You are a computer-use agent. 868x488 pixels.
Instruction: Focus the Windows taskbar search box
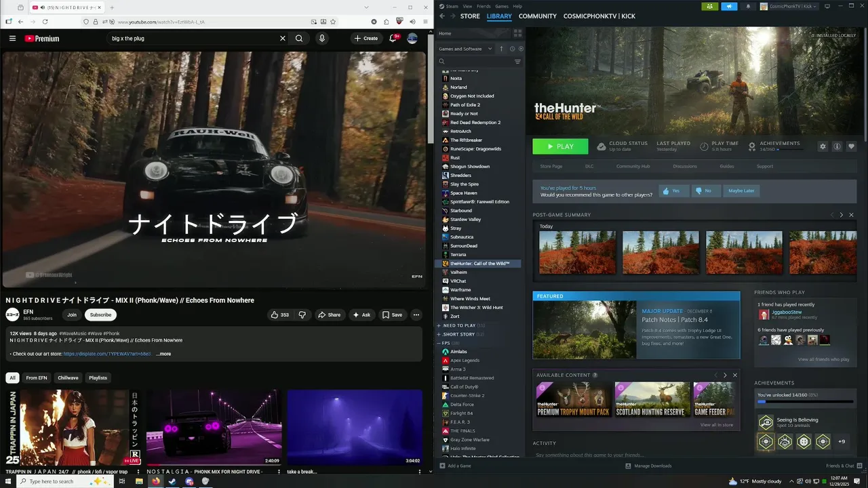point(64,481)
